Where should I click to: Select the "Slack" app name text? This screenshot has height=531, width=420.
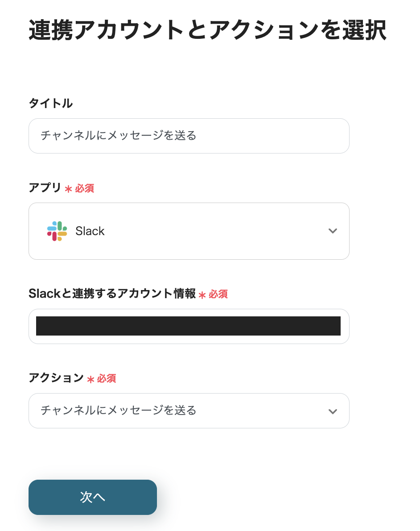point(90,231)
